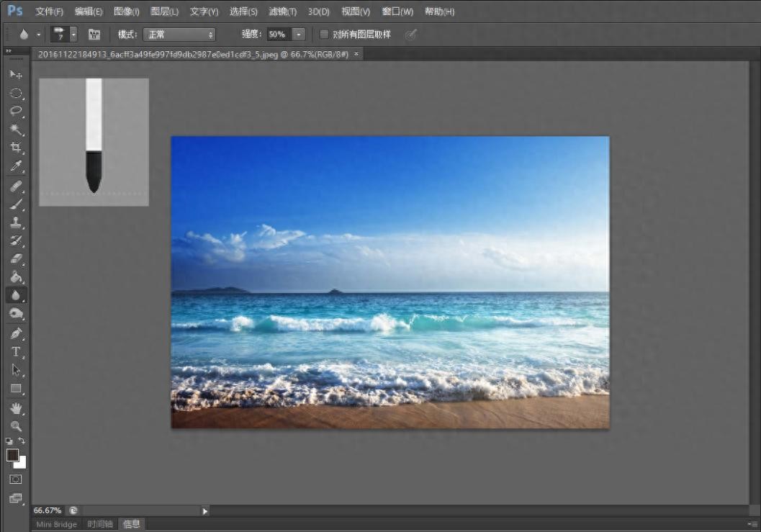Image resolution: width=761 pixels, height=532 pixels.
Task: Pick the Crop tool
Action: [x=16, y=148]
